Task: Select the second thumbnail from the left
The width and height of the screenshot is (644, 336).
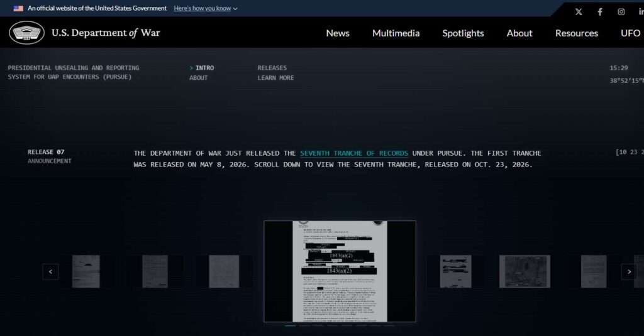Action: [x=155, y=271]
